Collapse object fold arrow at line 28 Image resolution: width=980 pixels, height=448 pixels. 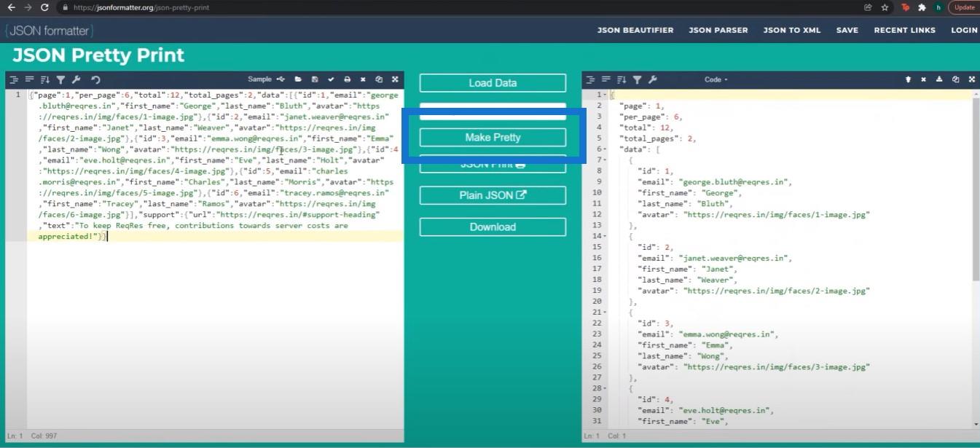[x=606, y=389]
